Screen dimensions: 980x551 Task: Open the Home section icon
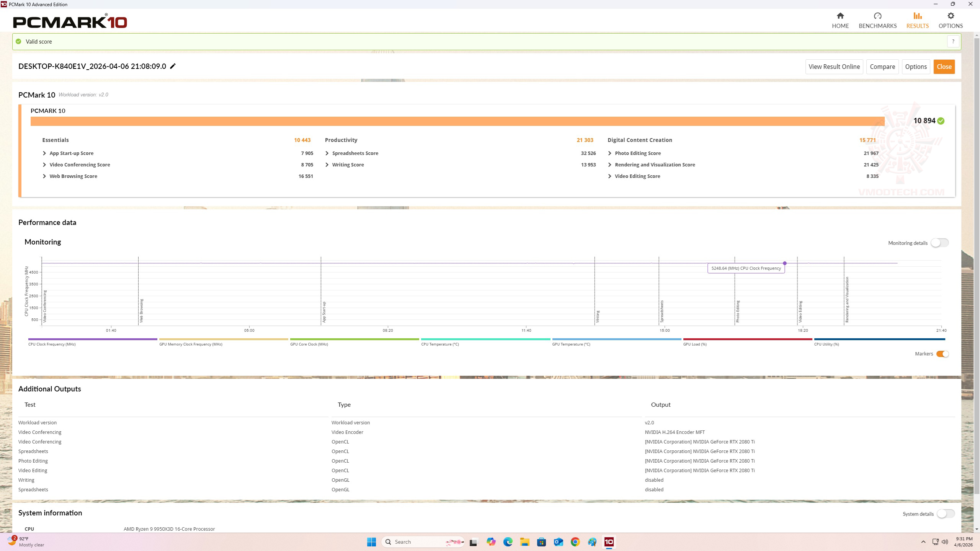[840, 16]
